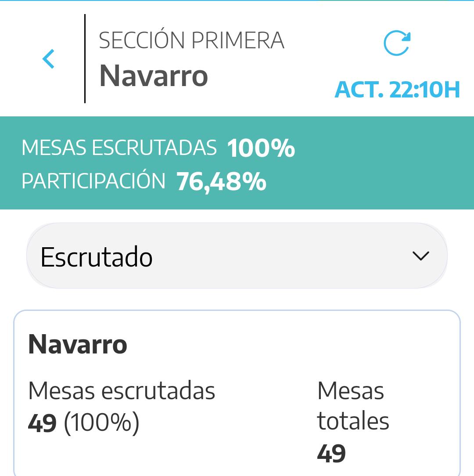The height and width of the screenshot is (476, 474).
Task: Tap the MESAS ESCRUTADAS label in the banner
Action: [x=119, y=148]
